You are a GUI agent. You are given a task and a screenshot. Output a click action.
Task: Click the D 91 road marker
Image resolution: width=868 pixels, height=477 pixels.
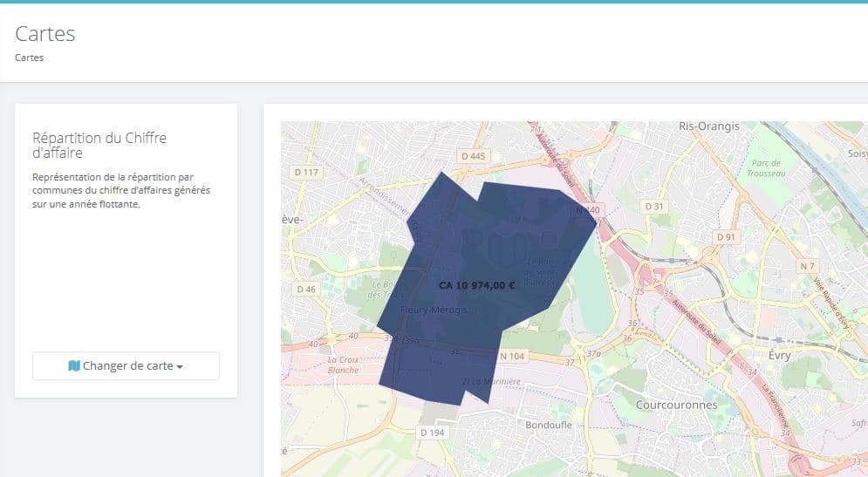pos(726,237)
